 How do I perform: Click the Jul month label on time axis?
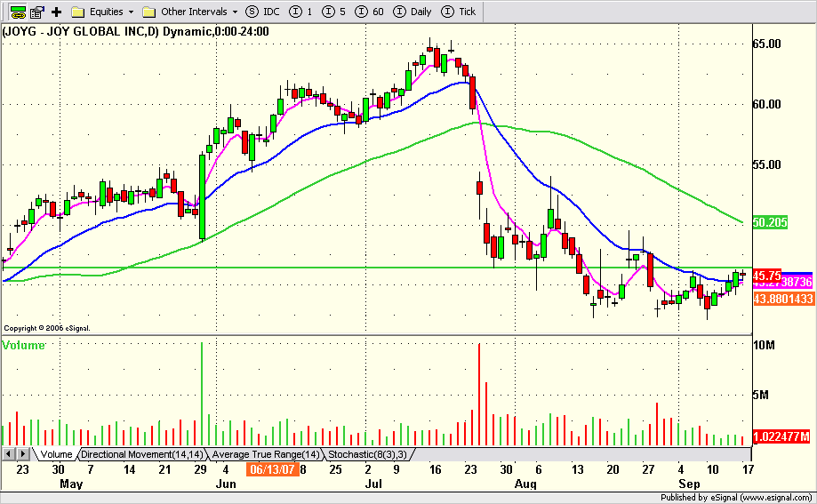click(x=373, y=484)
